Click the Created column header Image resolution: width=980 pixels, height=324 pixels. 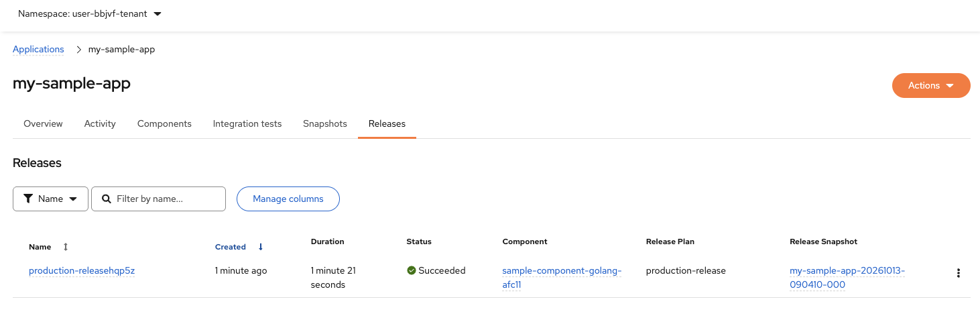click(x=231, y=247)
